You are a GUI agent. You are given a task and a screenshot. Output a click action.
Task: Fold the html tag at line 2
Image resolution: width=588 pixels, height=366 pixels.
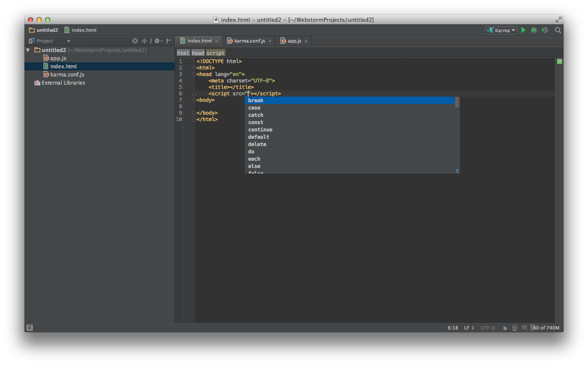tap(194, 68)
